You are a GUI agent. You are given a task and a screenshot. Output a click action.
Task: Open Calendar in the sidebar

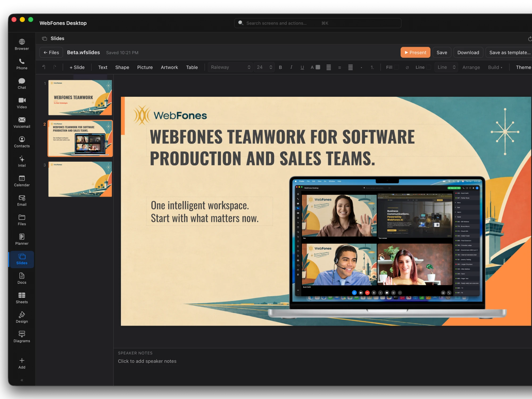click(22, 181)
